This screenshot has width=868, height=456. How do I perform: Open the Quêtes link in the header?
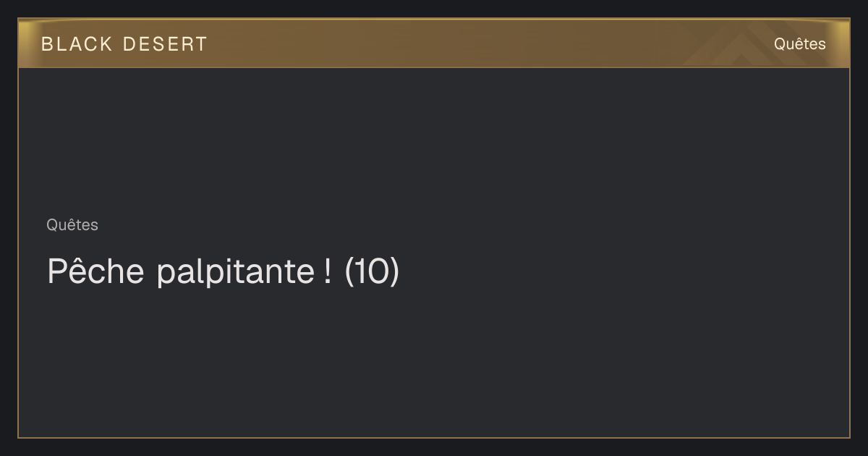(x=799, y=43)
